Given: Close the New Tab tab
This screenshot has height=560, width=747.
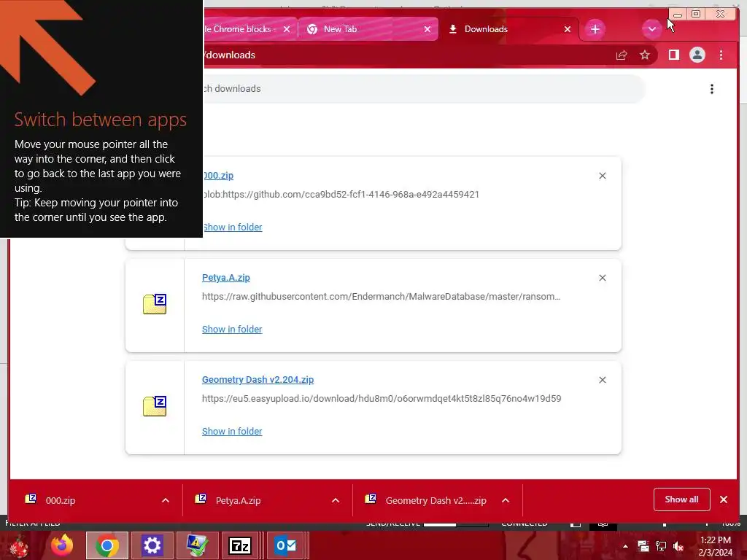Looking at the screenshot, I should (427, 29).
